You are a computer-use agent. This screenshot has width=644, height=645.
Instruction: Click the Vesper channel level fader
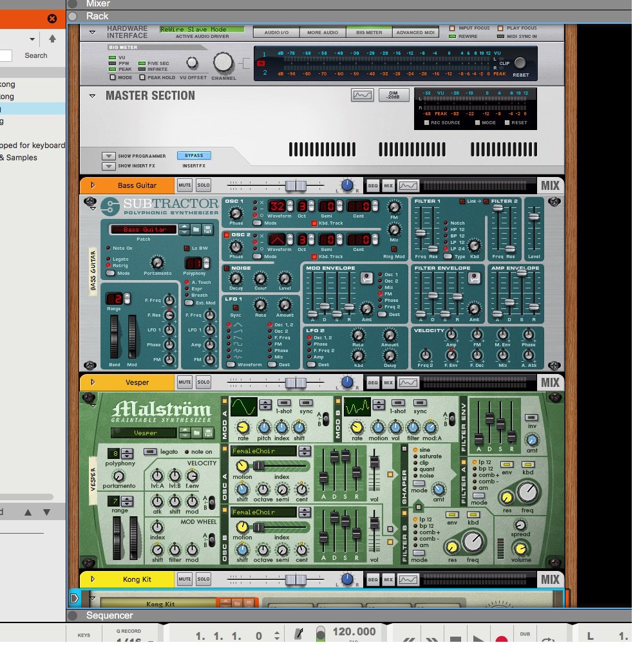[295, 382]
